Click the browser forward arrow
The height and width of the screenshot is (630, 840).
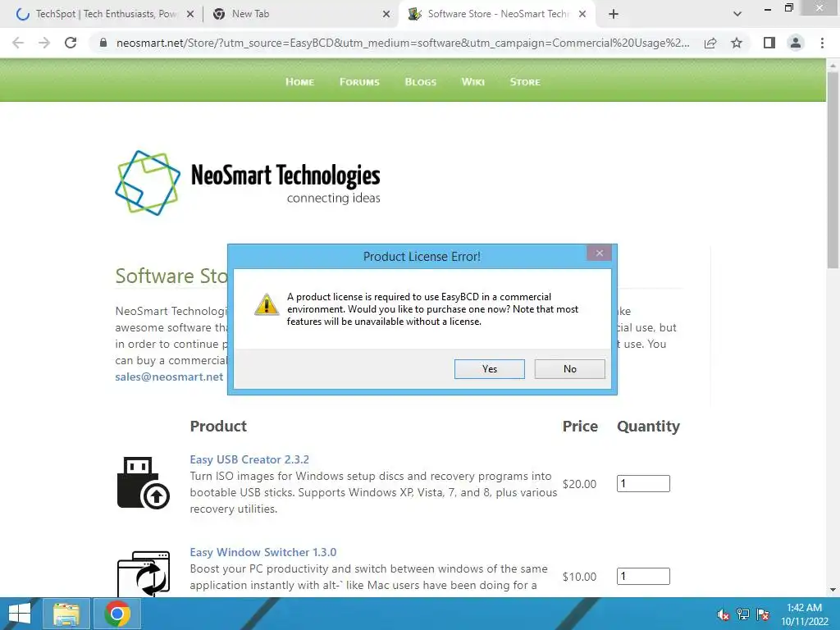tap(44, 43)
